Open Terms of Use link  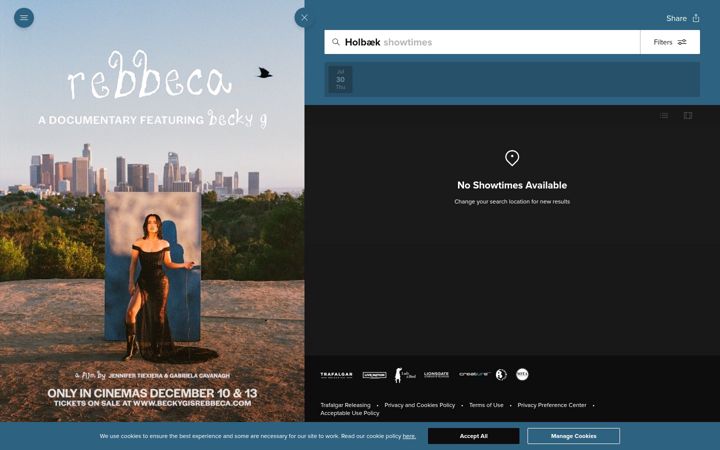point(486,405)
